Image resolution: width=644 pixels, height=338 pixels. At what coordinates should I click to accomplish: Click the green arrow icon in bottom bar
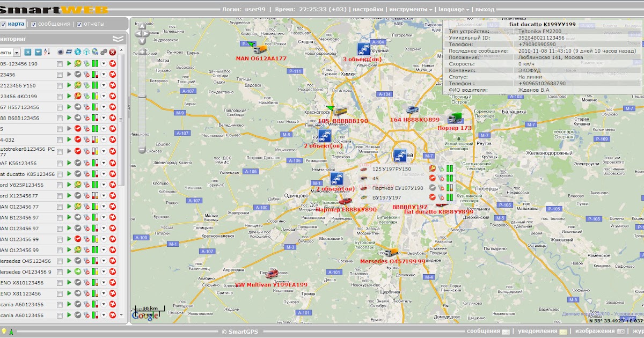point(11,332)
